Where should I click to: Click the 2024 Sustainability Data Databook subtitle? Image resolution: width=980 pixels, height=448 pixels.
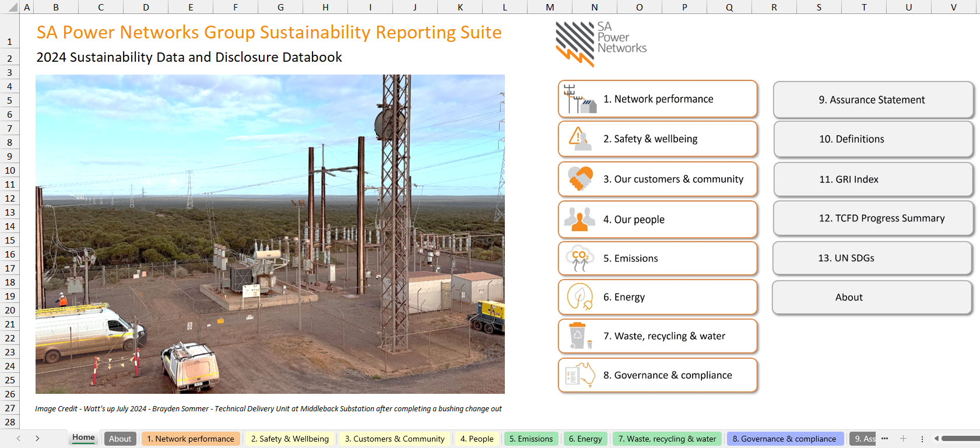tap(189, 57)
